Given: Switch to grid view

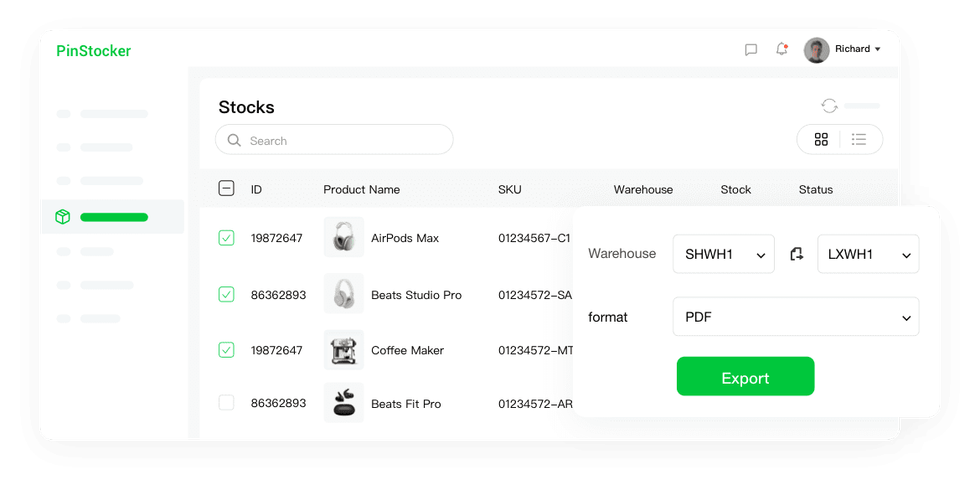Looking at the screenshot, I should (821, 139).
